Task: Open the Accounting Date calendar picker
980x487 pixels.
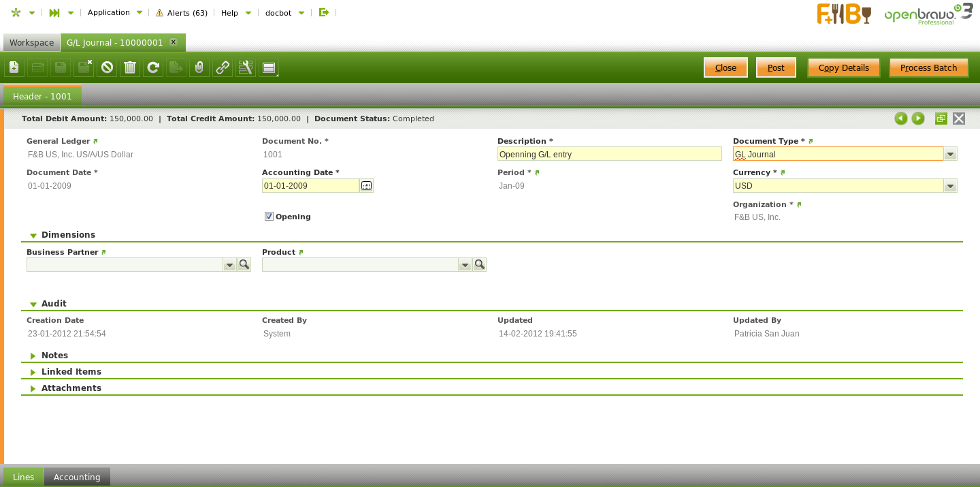Action: [366, 186]
